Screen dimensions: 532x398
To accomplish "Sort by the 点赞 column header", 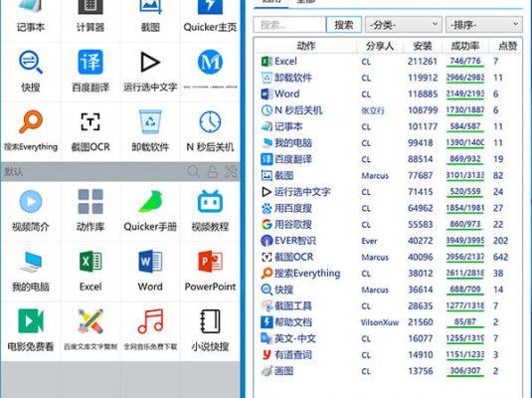I will click(507, 46).
